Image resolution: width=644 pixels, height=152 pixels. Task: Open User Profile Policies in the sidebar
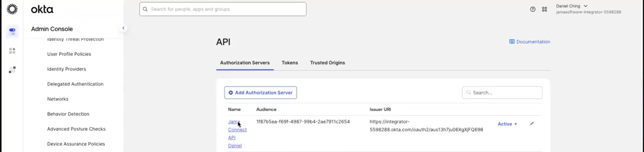[x=69, y=54]
